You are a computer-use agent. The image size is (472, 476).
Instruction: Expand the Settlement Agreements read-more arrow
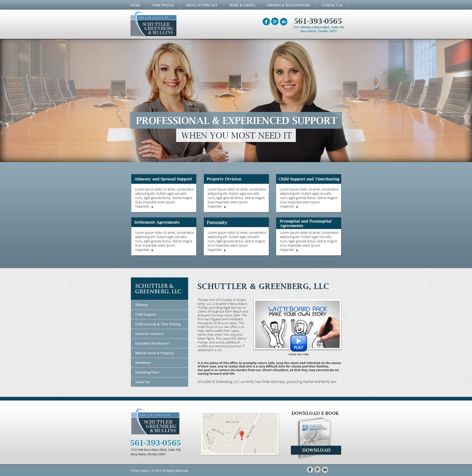152,250
